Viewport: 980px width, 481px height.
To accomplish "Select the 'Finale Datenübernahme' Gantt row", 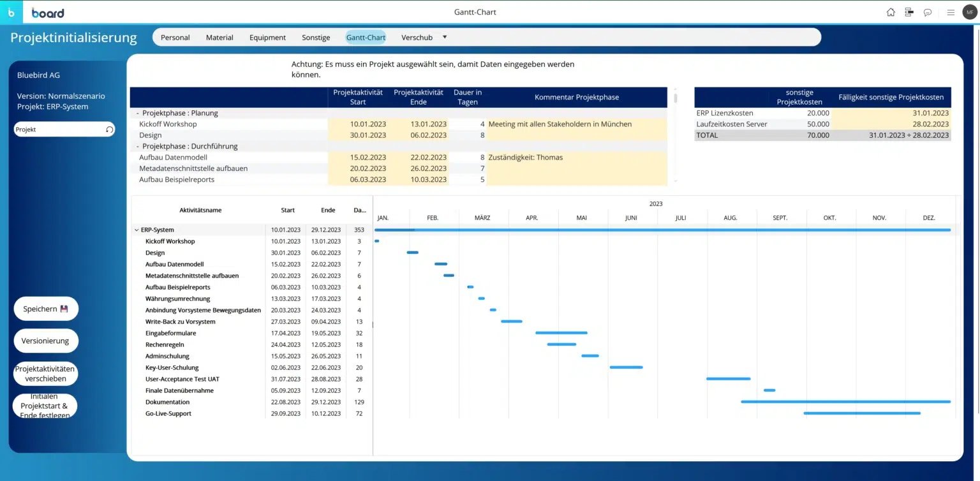I will click(x=179, y=390).
